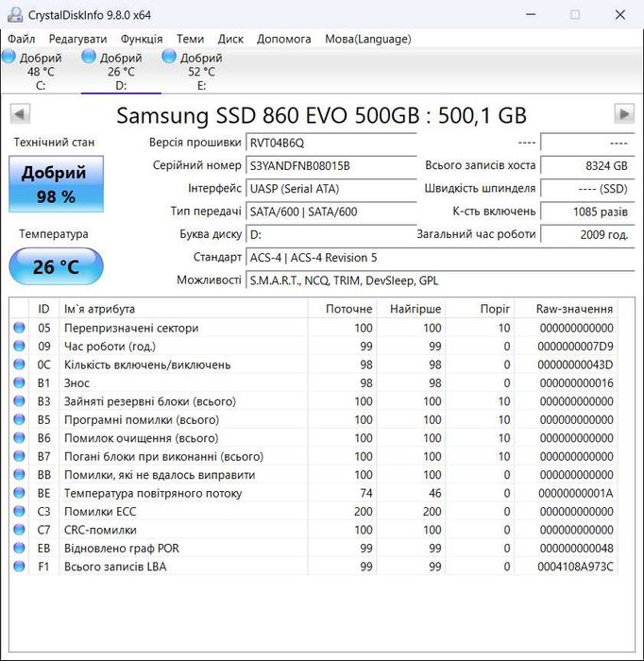The height and width of the screenshot is (661, 644).
Task: Select the Відновлено граф POR row
Action: (x=314, y=548)
